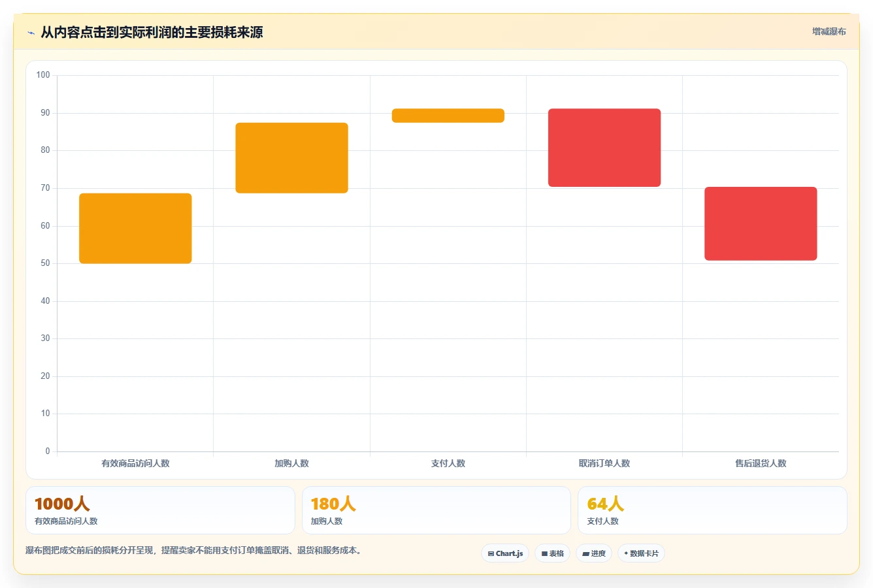Click the 增减瀑布 label in the header

click(x=829, y=31)
